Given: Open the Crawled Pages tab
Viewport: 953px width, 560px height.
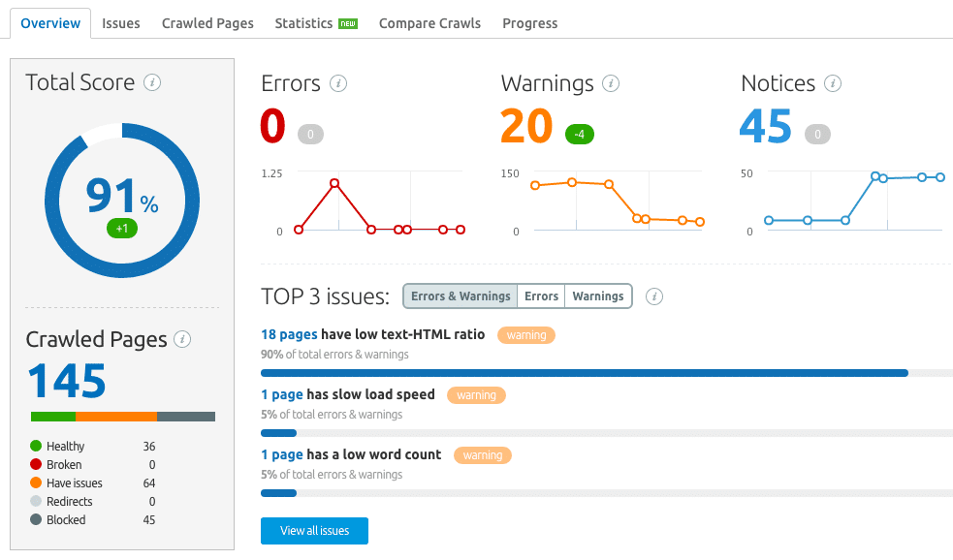Looking at the screenshot, I should coord(207,23).
